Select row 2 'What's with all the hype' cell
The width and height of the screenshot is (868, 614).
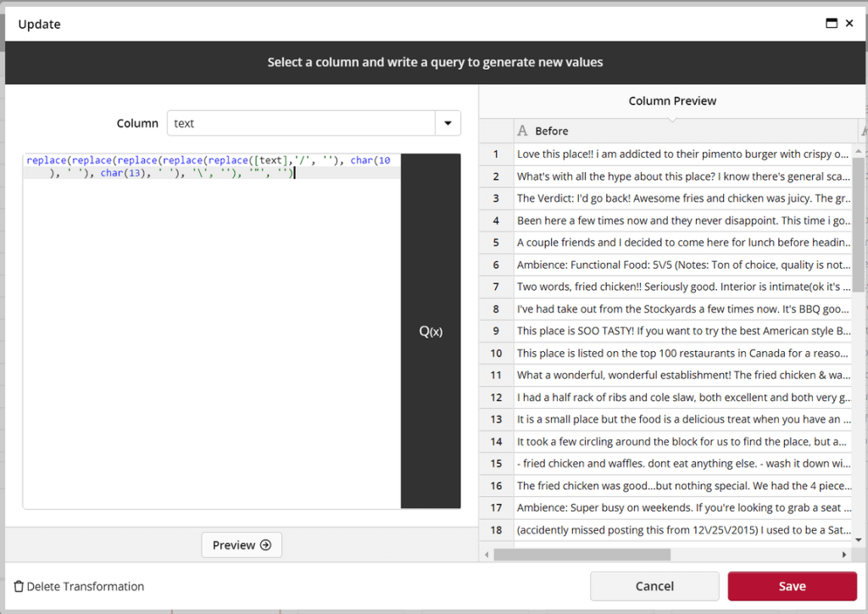[683, 176]
